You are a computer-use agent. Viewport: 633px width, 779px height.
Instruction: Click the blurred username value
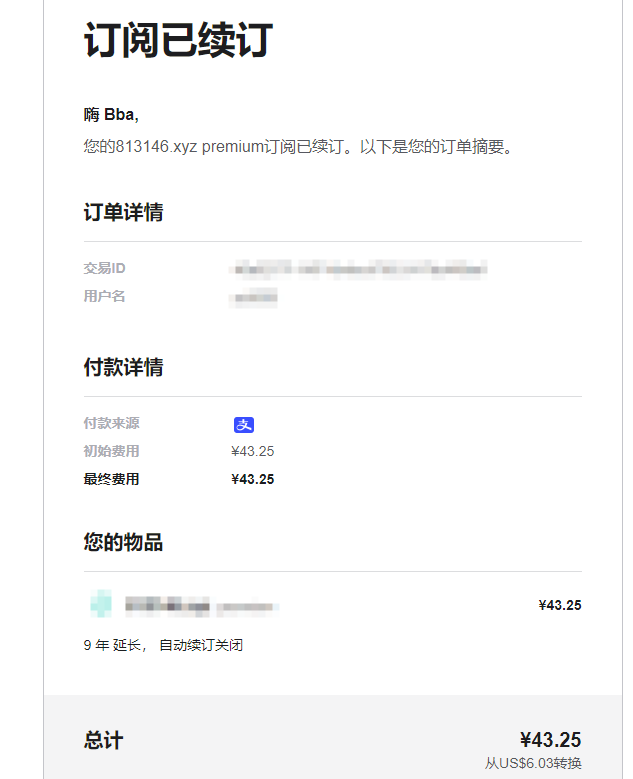click(x=254, y=297)
